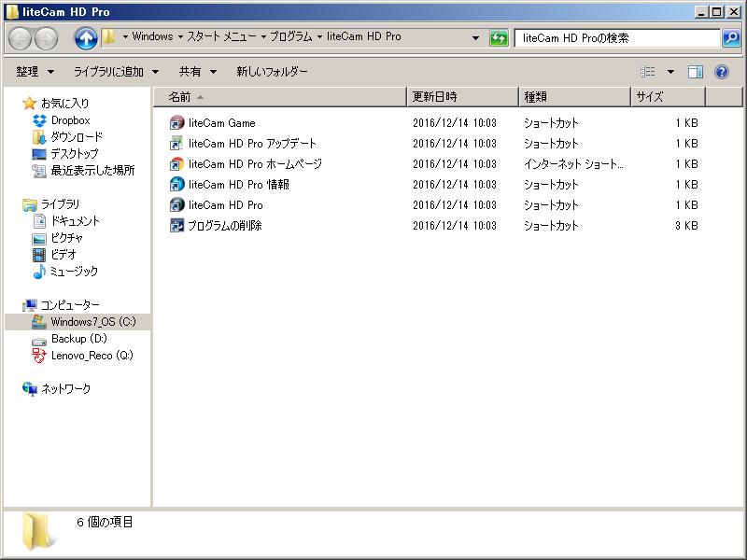
Task: Click the liteCam Game shortcut icon
Action: coord(176,123)
